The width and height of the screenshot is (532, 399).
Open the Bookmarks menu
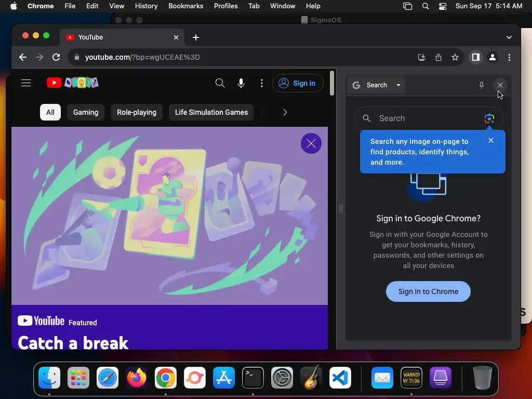point(186,6)
